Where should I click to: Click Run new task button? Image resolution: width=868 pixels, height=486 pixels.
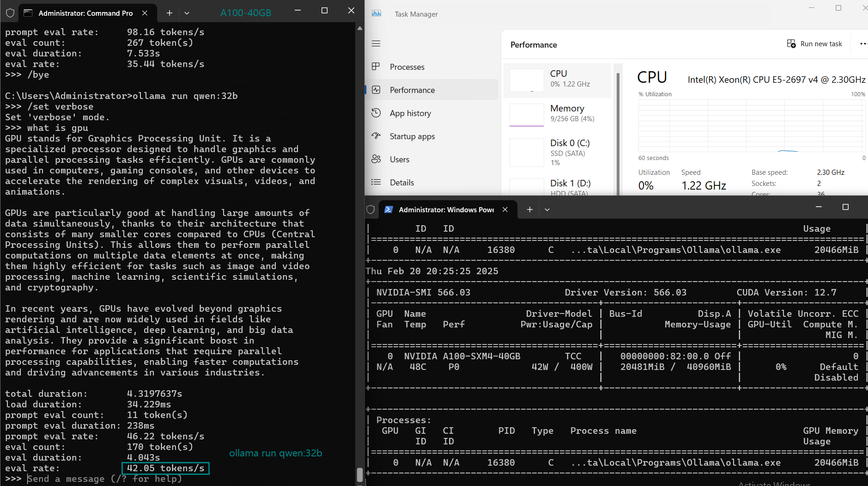(x=814, y=44)
